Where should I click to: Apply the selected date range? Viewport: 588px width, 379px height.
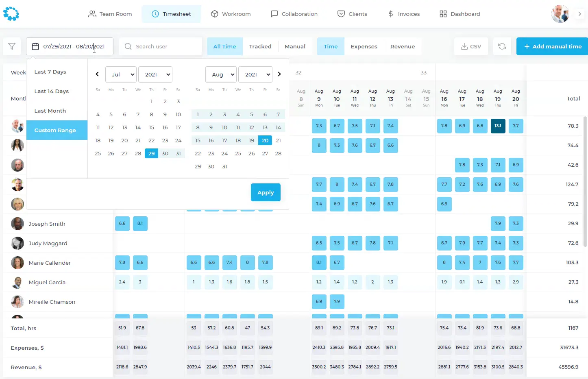266,192
